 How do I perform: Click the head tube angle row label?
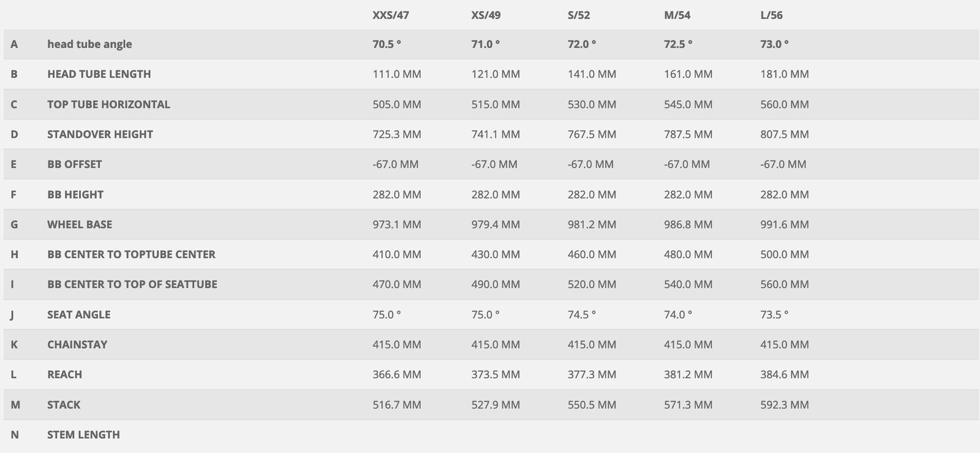[x=89, y=44]
